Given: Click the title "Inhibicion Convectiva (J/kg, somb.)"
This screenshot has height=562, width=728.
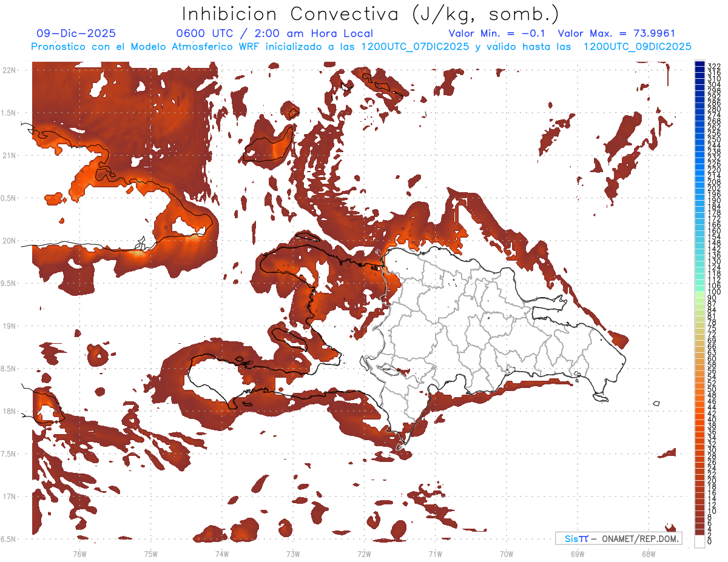Looking at the screenshot, I should pos(370,14).
